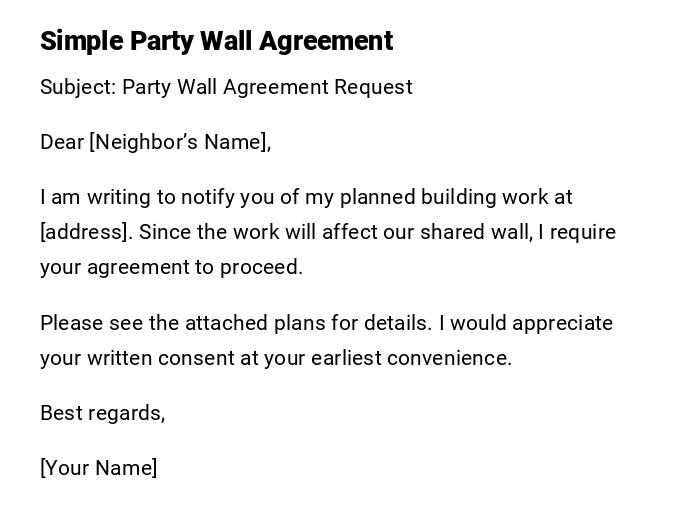This screenshot has width=700, height=530.
Task: Click the phrase "I require"
Action: pos(577,232)
